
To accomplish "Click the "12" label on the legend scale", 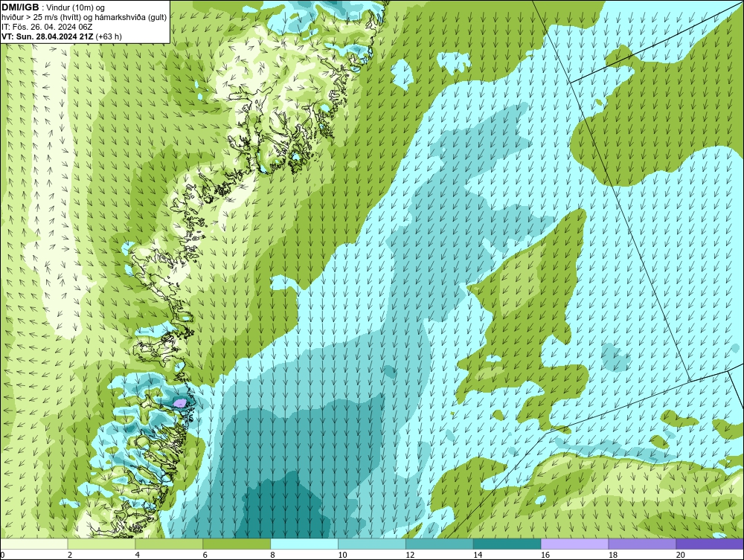I will (x=410, y=555).
